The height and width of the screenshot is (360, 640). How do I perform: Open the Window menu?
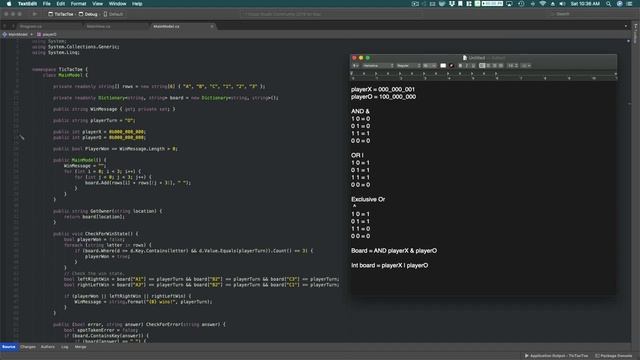(x=117, y=4)
